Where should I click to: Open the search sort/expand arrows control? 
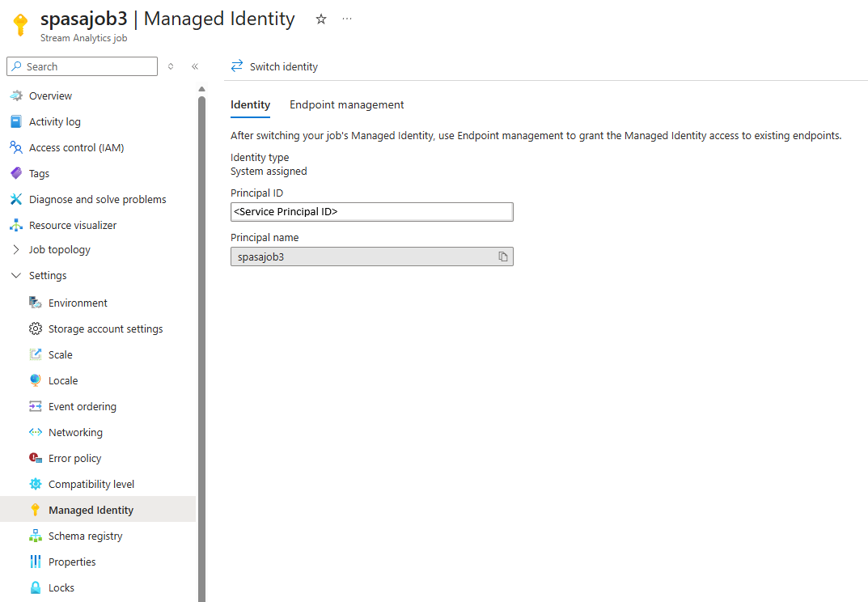coord(171,66)
